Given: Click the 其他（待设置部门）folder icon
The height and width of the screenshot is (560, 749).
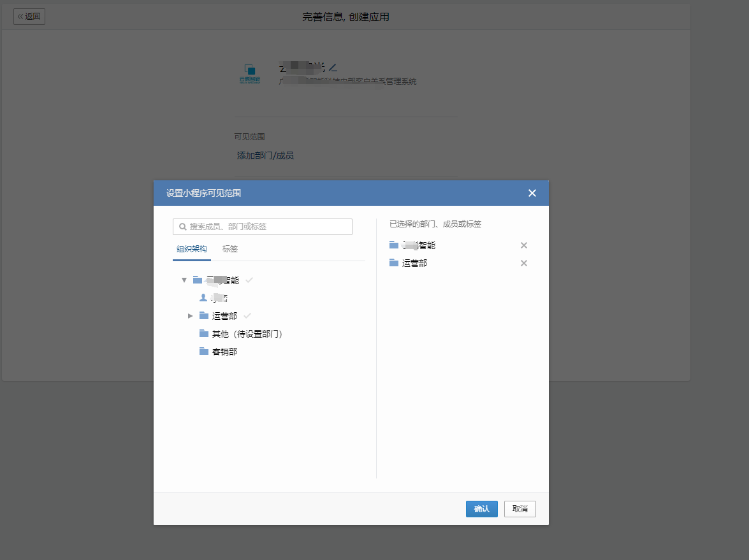Looking at the screenshot, I should 204,333.
